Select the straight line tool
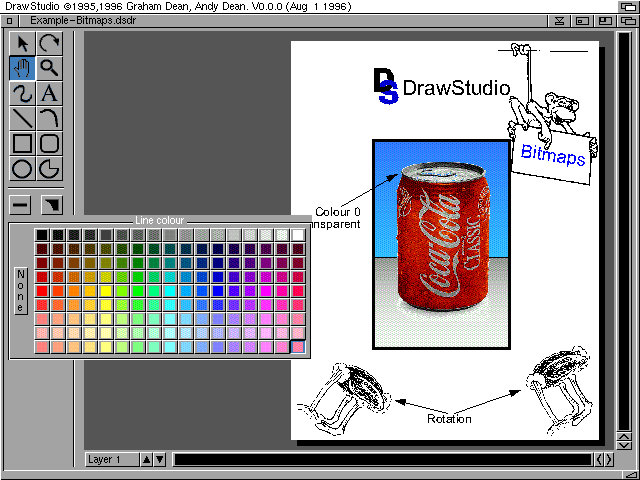This screenshot has height=480, width=640. (22, 118)
